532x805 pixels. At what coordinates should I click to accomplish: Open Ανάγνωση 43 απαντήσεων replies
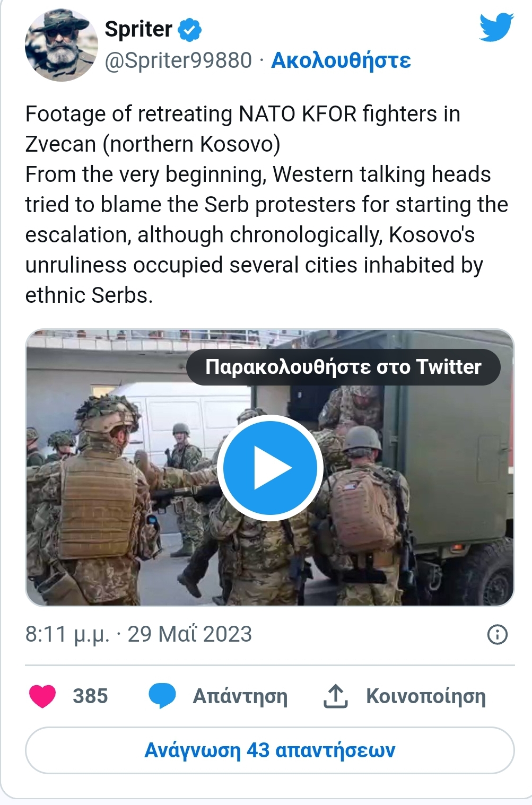coord(270,750)
